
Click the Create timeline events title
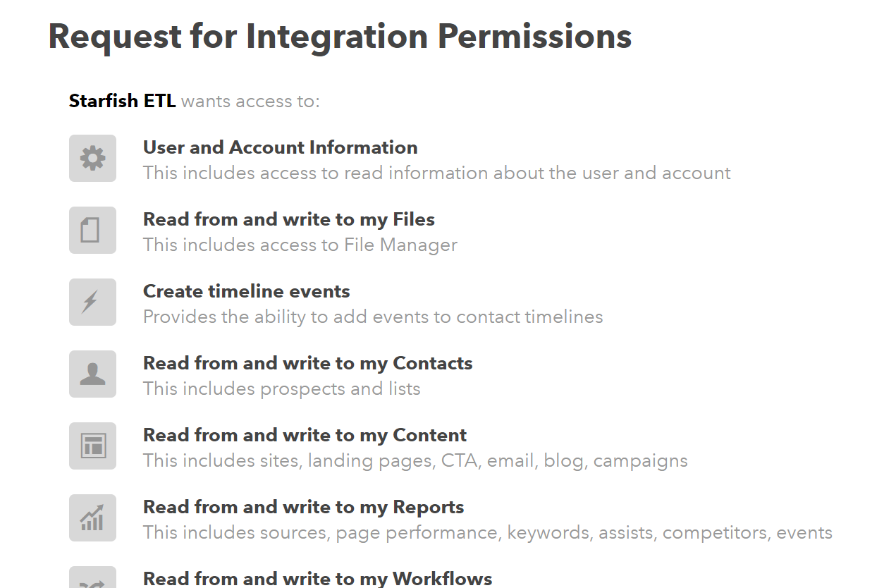click(247, 291)
